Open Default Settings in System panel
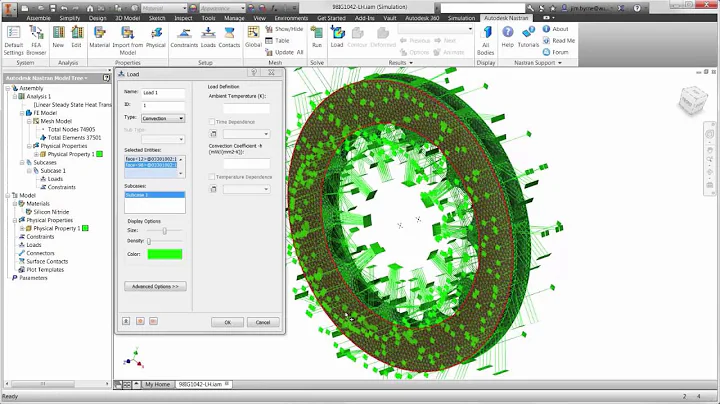The image size is (720, 404). tap(13, 40)
